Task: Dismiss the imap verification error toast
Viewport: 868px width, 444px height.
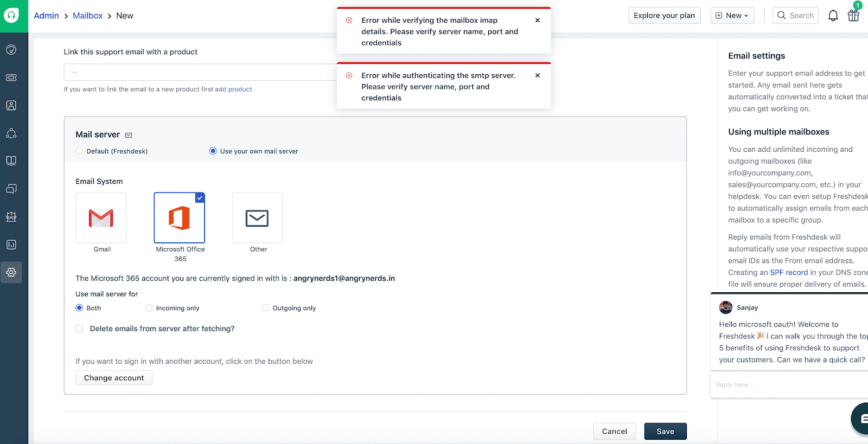Action: (x=538, y=20)
